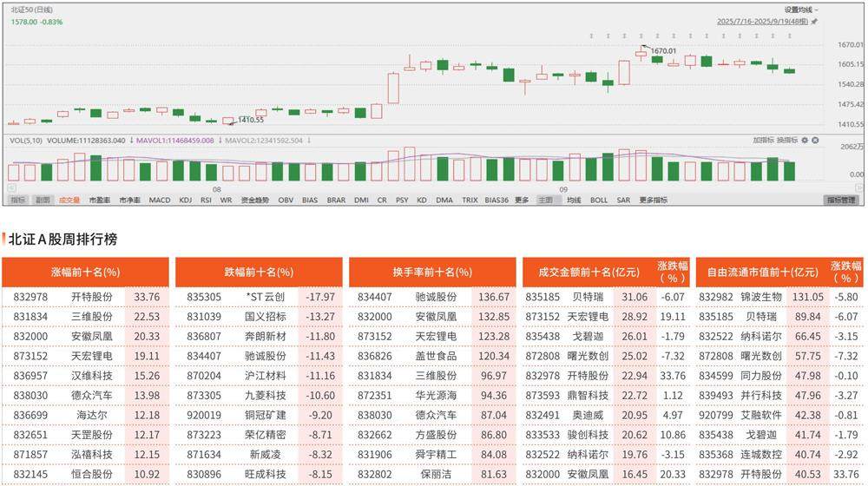Open 指标管理 button

(x=841, y=200)
